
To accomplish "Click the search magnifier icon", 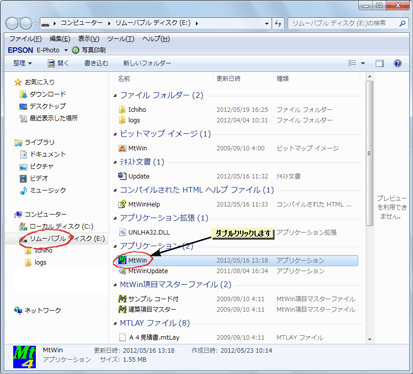I will (x=402, y=23).
